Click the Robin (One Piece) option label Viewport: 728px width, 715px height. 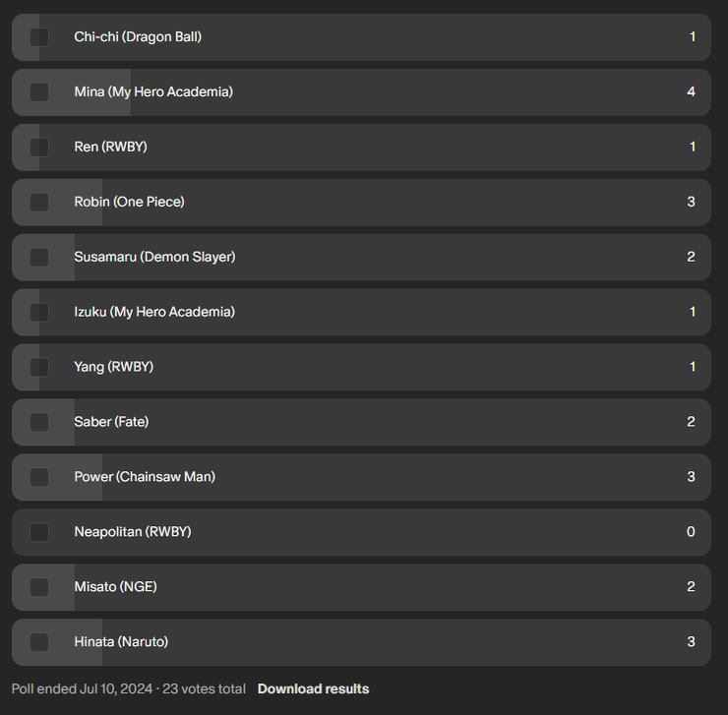129,202
